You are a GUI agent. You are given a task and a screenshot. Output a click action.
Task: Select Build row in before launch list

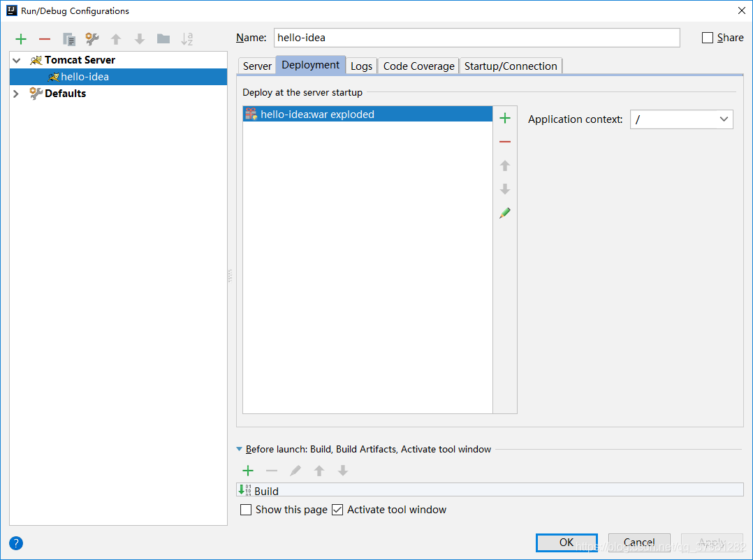(x=490, y=490)
